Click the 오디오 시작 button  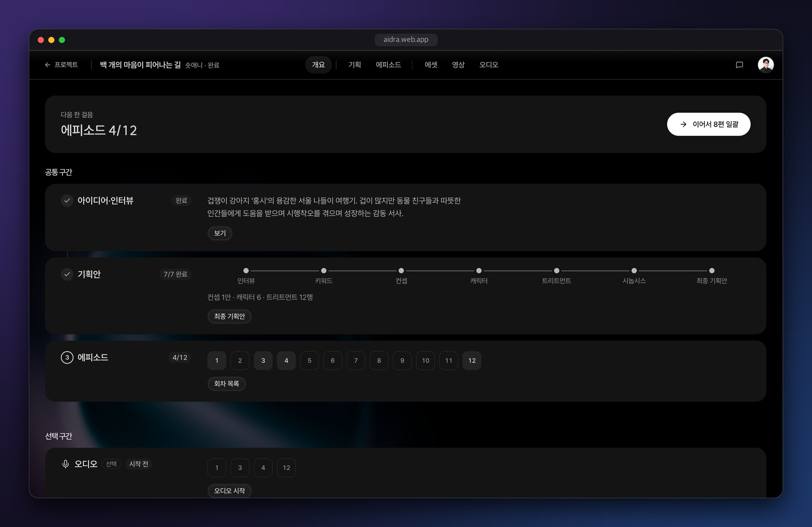pos(229,491)
